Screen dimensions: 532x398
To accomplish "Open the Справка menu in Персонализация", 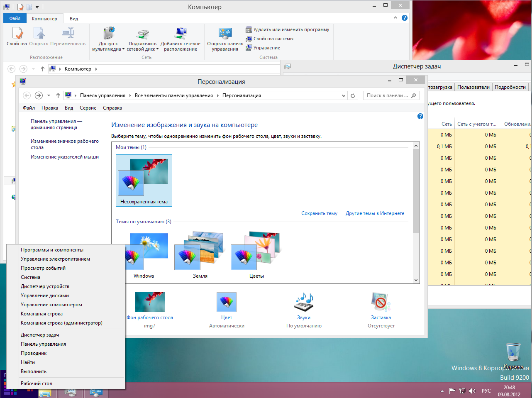I will [112, 108].
